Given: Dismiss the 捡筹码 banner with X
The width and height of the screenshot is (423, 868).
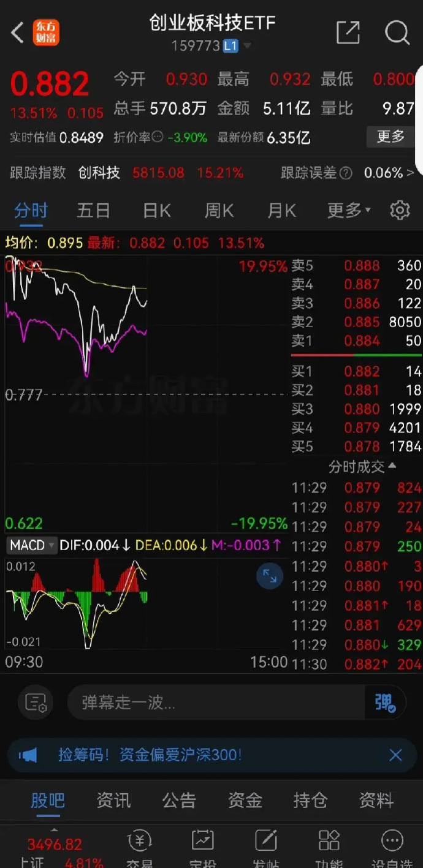Looking at the screenshot, I should [395, 755].
